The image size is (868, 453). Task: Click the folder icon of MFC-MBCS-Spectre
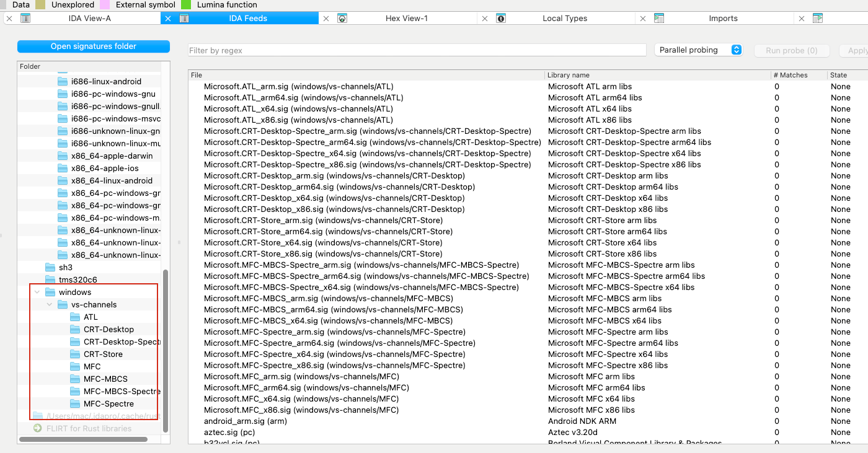(x=75, y=391)
